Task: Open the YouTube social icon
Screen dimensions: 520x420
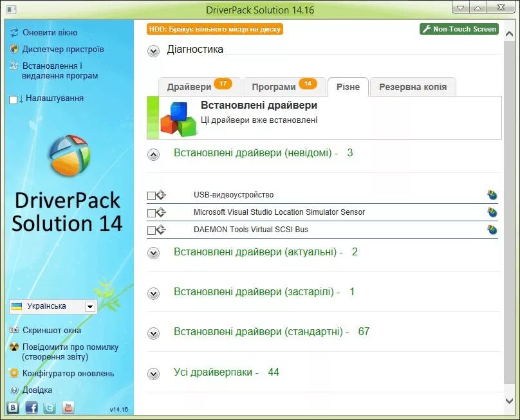Action: click(x=68, y=407)
